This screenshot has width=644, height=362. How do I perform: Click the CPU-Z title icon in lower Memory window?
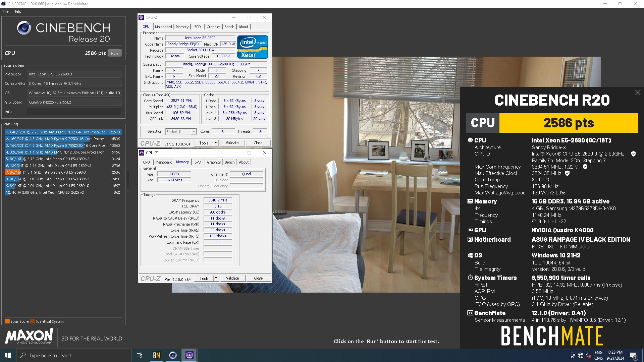142,153
